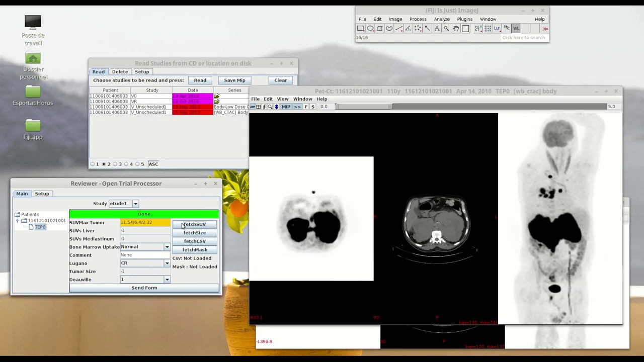
Task: Toggle the MIP button in Pet-Ct toolbar
Action: click(286, 107)
